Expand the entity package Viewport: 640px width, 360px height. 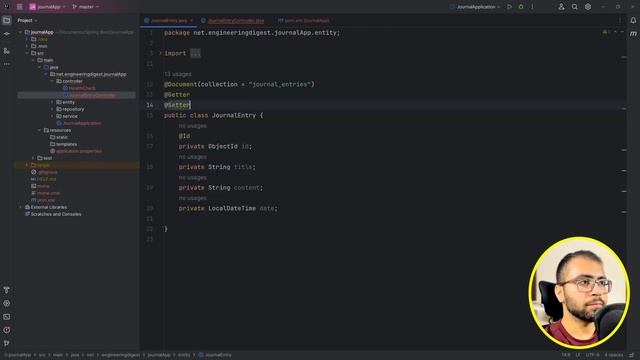pyautogui.click(x=52, y=102)
